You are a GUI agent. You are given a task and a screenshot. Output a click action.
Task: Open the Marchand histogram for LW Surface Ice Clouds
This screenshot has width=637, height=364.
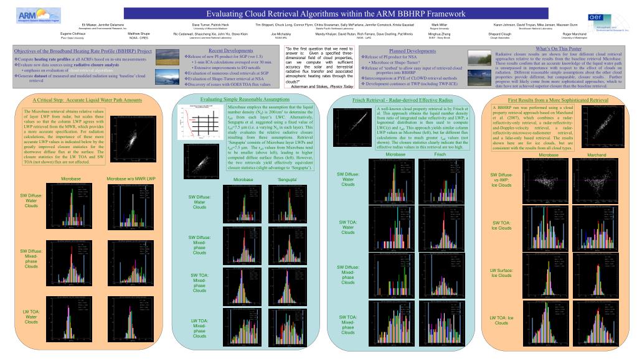pos(595,276)
